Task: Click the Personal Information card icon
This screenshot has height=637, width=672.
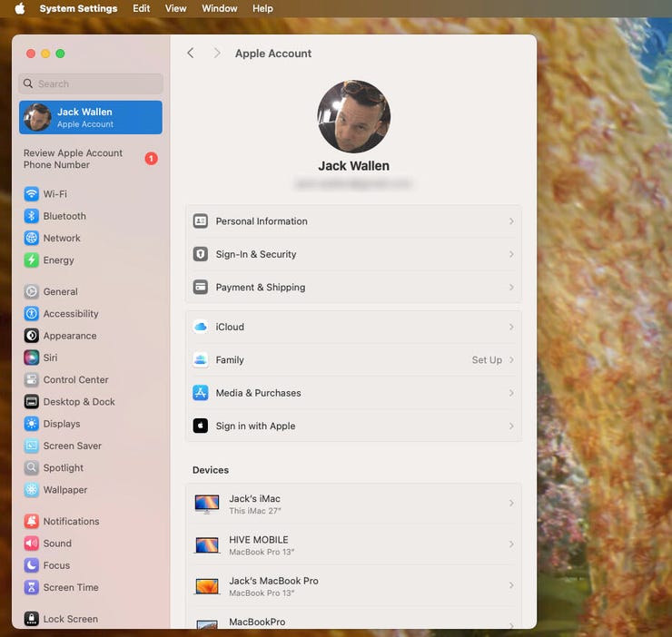Action: click(x=200, y=221)
